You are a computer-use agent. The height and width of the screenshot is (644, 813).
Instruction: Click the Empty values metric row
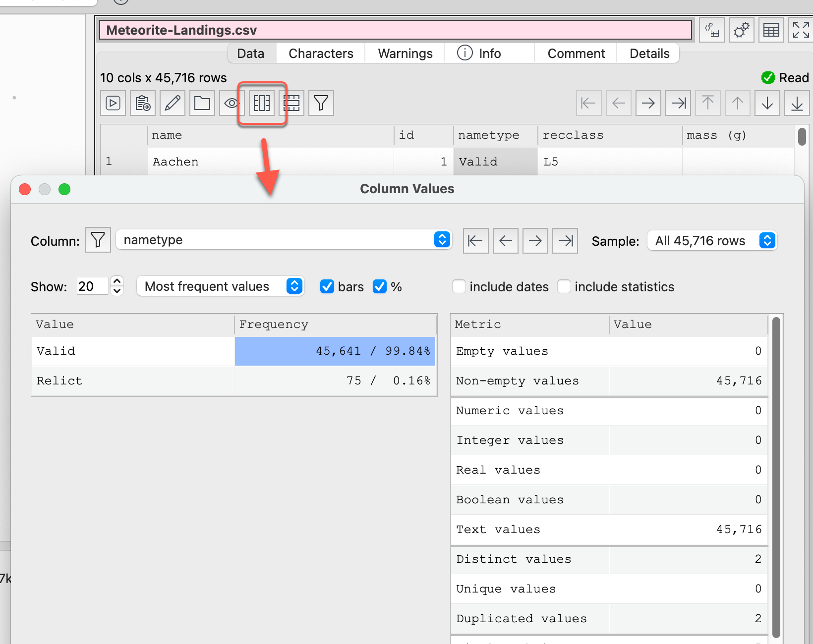[609, 351]
